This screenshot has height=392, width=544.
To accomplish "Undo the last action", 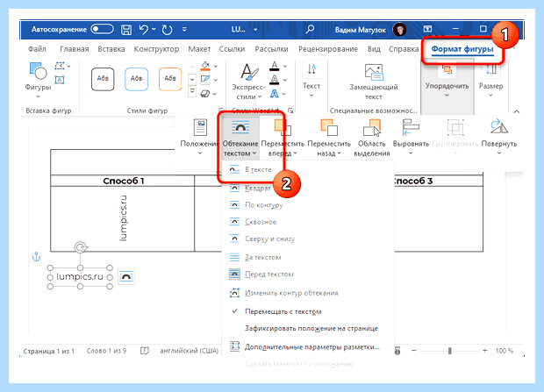I will coord(144,30).
